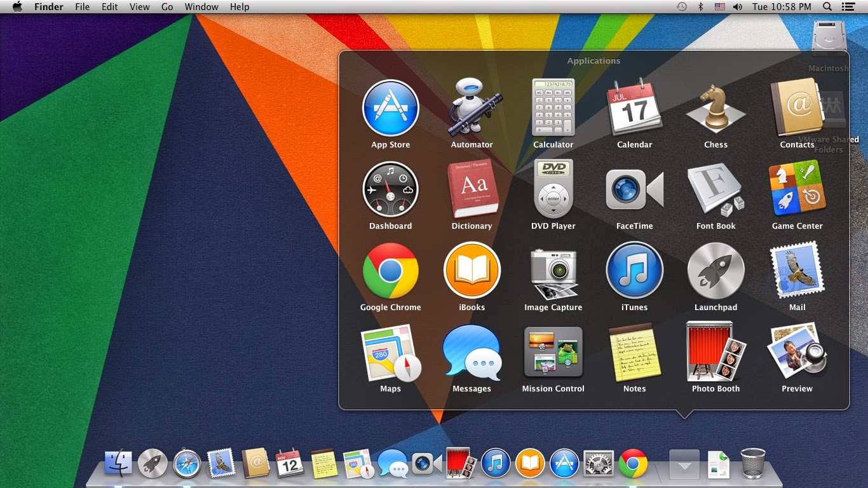Open Launchpad rocket icon in the Dock
Viewport: 868px width, 488px height.
(x=153, y=463)
